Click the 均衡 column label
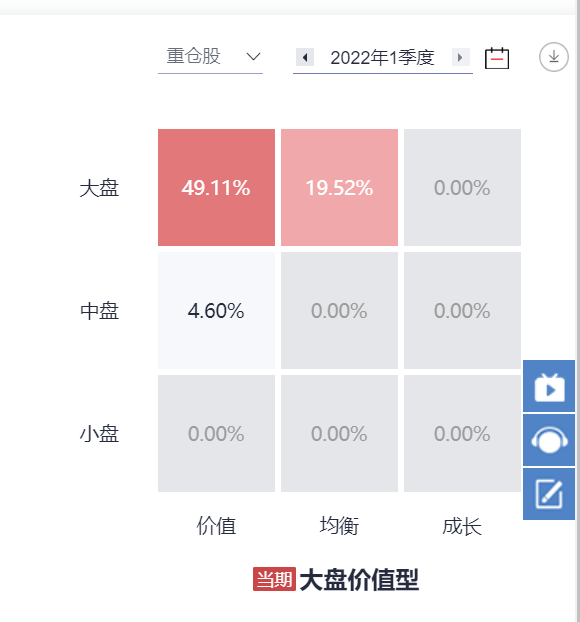Image resolution: width=580 pixels, height=622 pixels. [x=339, y=526]
